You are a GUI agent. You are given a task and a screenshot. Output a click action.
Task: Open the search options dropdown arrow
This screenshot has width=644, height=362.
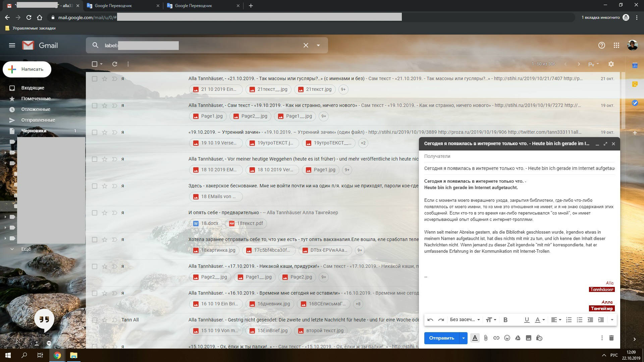318,45
